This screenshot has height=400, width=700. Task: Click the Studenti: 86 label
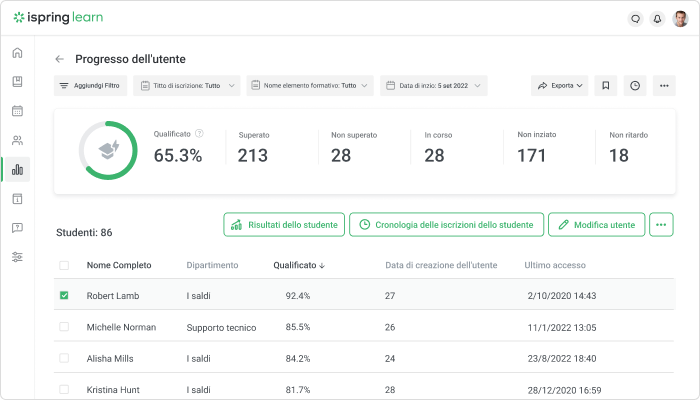point(84,232)
